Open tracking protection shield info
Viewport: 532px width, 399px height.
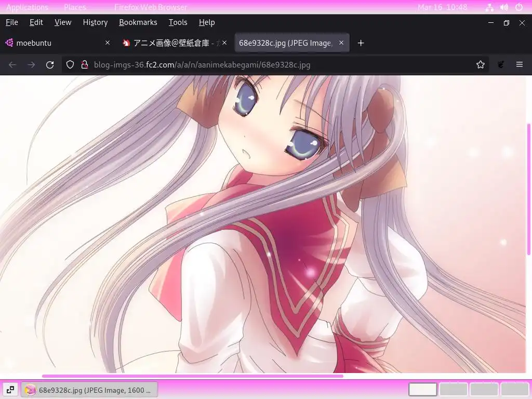[70, 64]
